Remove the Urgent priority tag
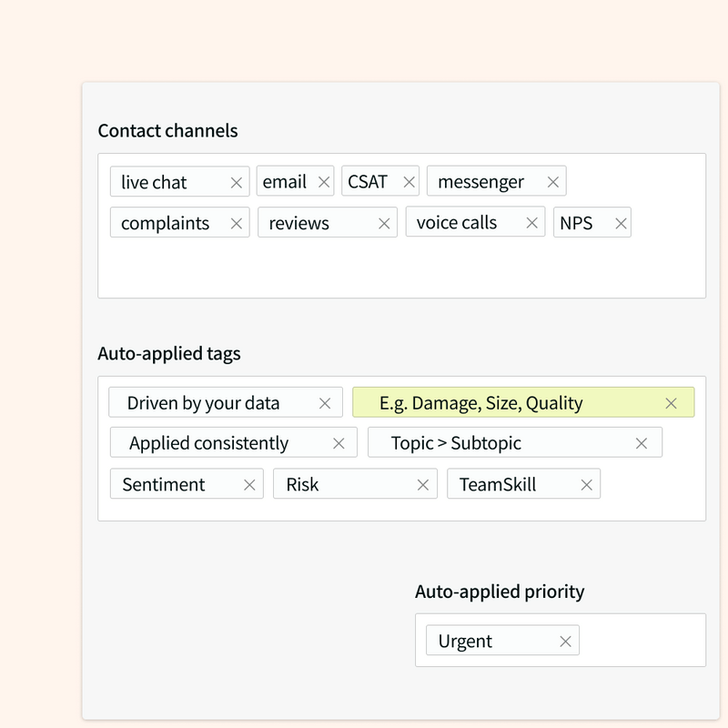The height and width of the screenshot is (728, 728). coord(565,642)
